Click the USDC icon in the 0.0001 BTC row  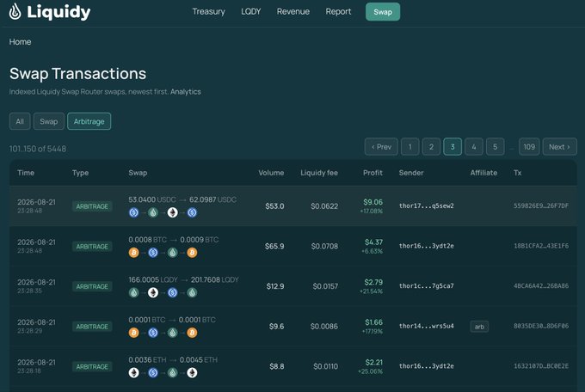(x=153, y=333)
